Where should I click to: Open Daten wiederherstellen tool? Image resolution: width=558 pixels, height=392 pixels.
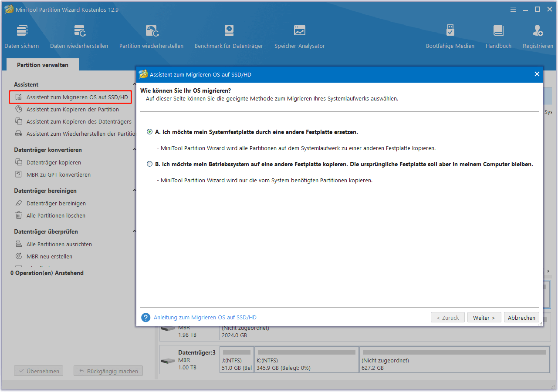79,37
